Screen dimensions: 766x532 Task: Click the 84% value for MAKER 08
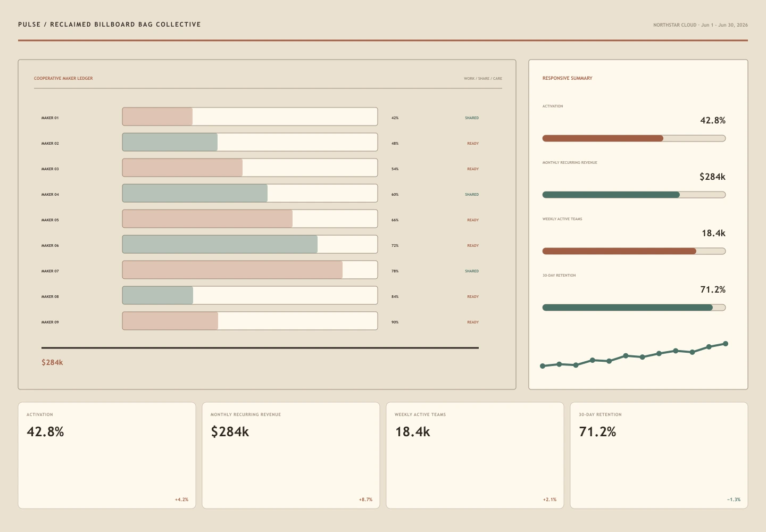[395, 297]
